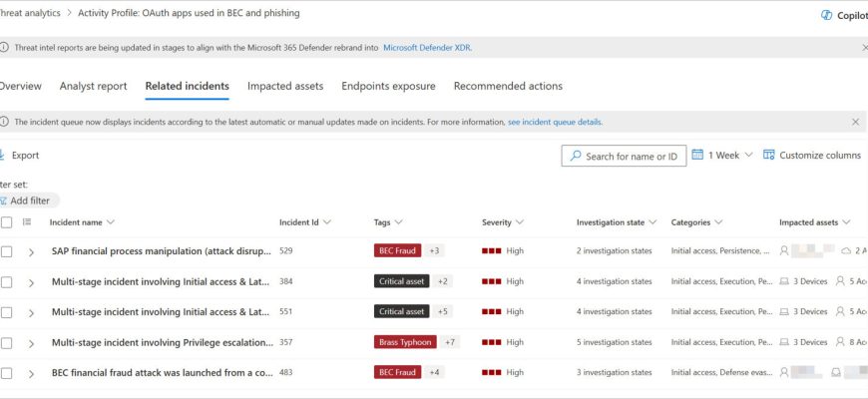Image resolution: width=868 pixels, height=399 pixels.
Task: Open the see incident queue details link
Action: point(556,123)
